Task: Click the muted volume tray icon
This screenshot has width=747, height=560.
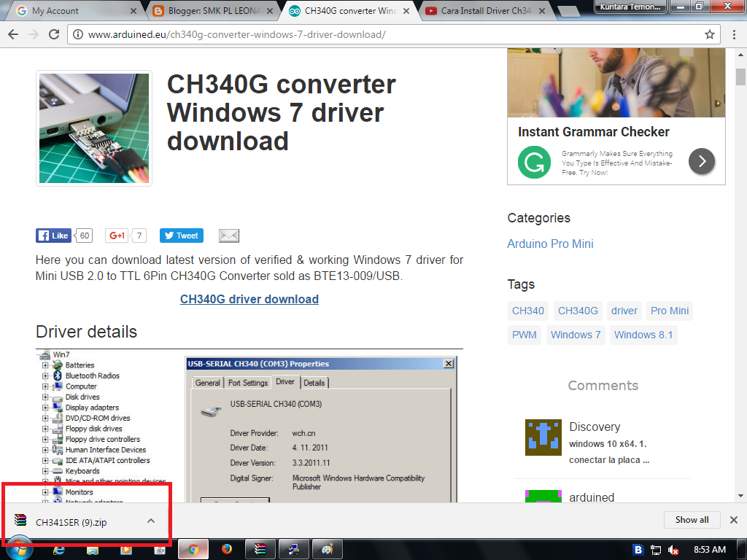Action: tap(673, 550)
